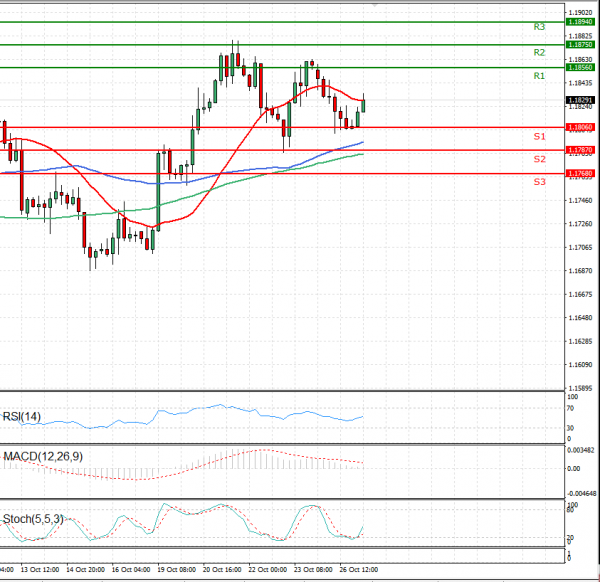Select the red 1.17870 price tag
Screen dimensions: 600x582
pyautogui.click(x=580, y=150)
